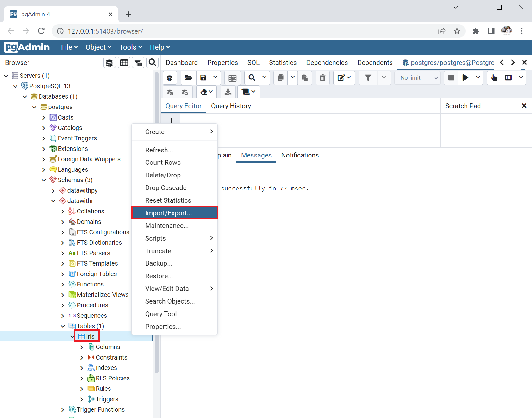The height and width of the screenshot is (418, 532).
Task: Click the Explain Analyze list icon
Action: 509,78
